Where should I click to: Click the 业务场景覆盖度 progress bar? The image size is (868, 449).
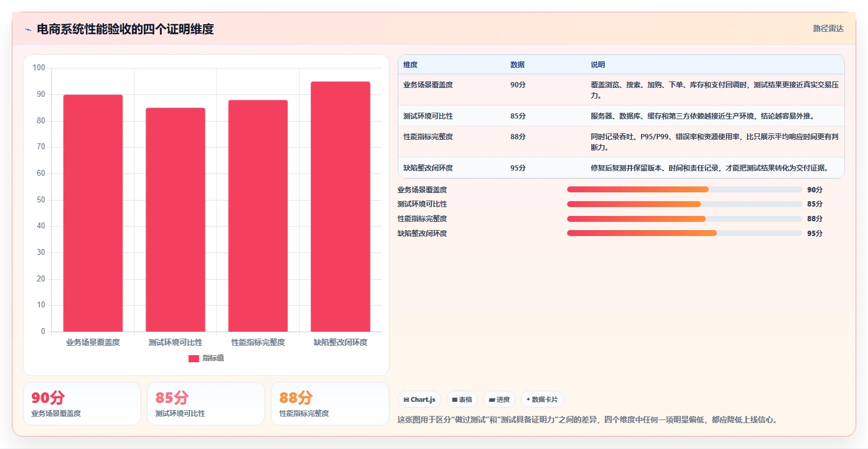684,189
